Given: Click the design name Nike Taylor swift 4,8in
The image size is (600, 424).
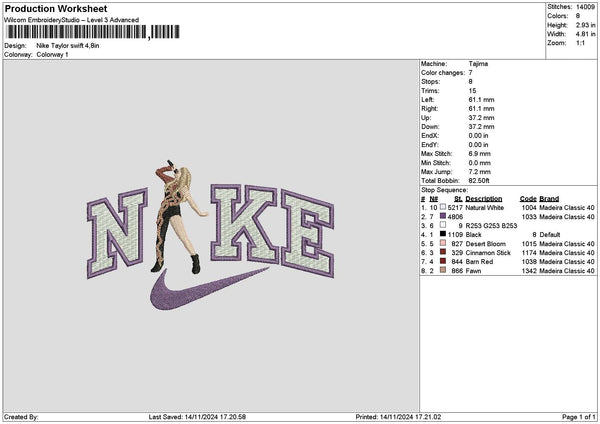Looking at the screenshot, I should pyautogui.click(x=68, y=46).
